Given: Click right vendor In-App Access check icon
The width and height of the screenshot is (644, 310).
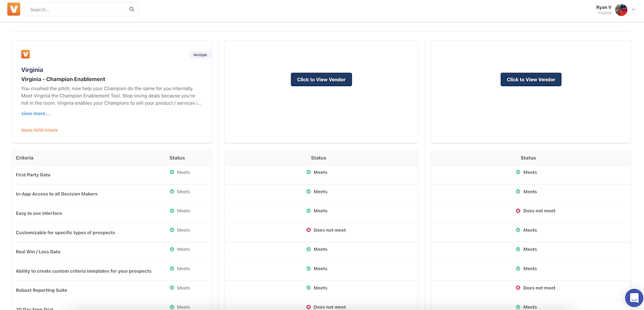Looking at the screenshot, I should tap(518, 191).
